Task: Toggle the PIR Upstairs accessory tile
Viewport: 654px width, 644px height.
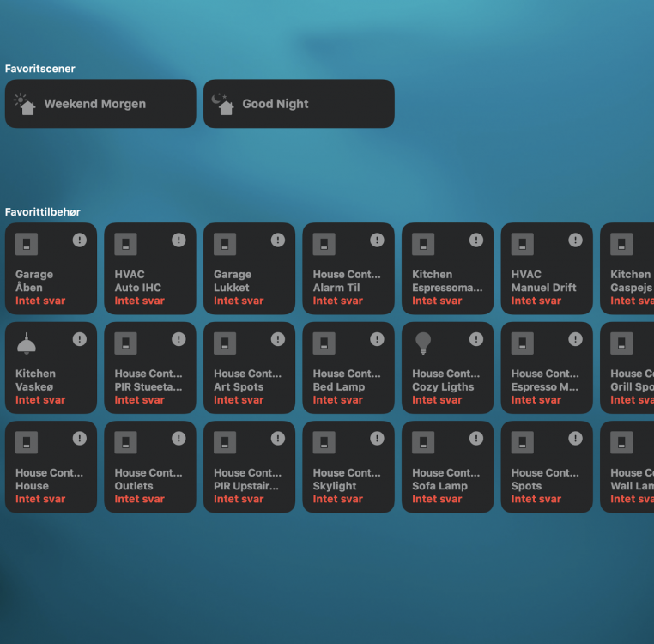Action: pyautogui.click(x=249, y=467)
